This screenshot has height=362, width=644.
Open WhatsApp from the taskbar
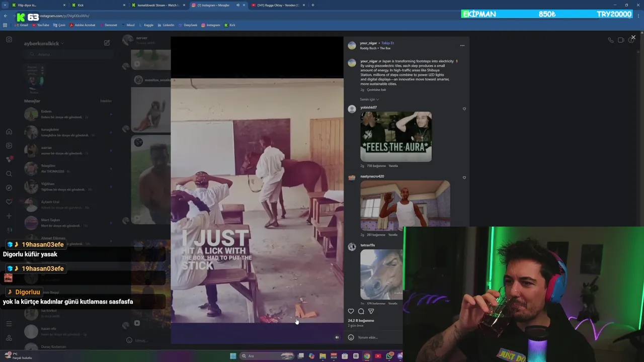pyautogui.click(x=389, y=356)
